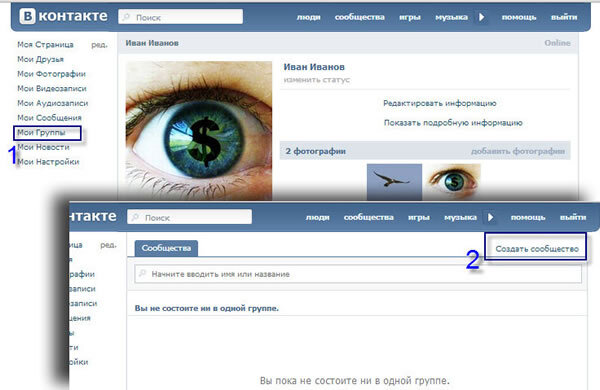Open the bird photo thumbnail
600x390 pixels.
point(394,182)
